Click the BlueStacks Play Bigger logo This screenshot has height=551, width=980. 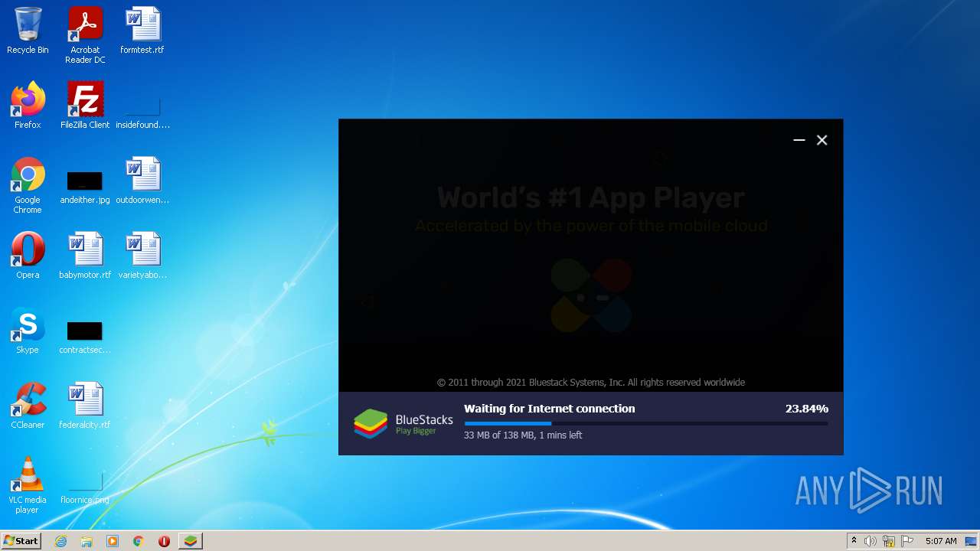click(x=403, y=423)
